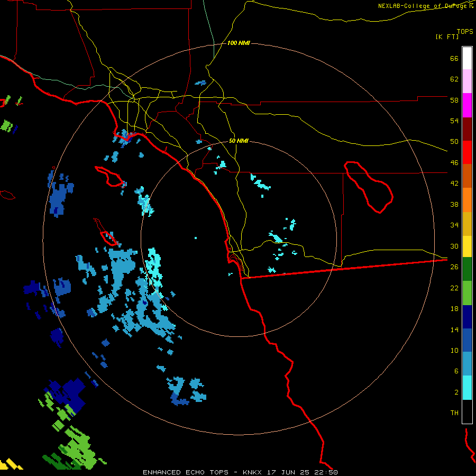Click the '42' legend value
Viewport: 476px width, 476px height.
tap(454, 184)
